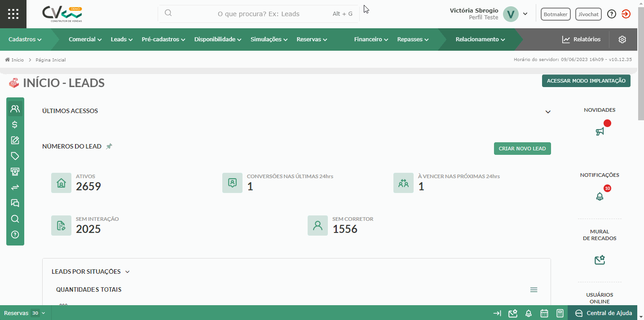Click the bottom bar envelope star icon
This screenshot has width=644, height=320.
(x=513, y=313)
